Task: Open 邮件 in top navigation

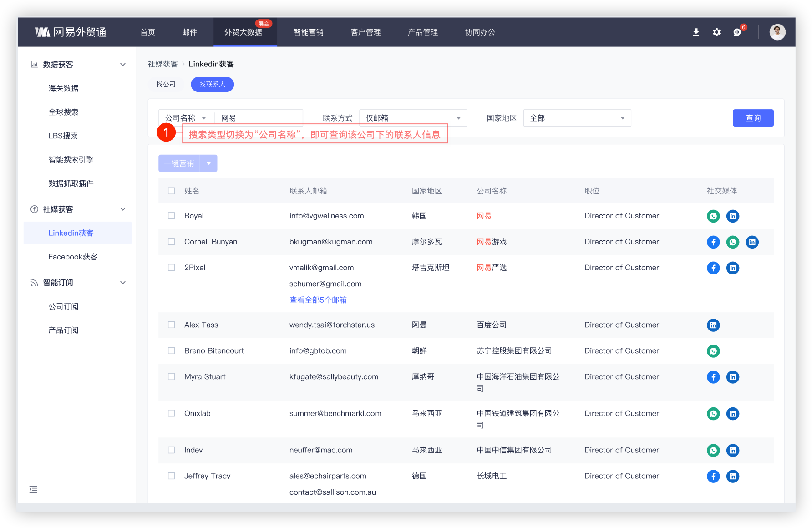Action: pyautogui.click(x=190, y=32)
